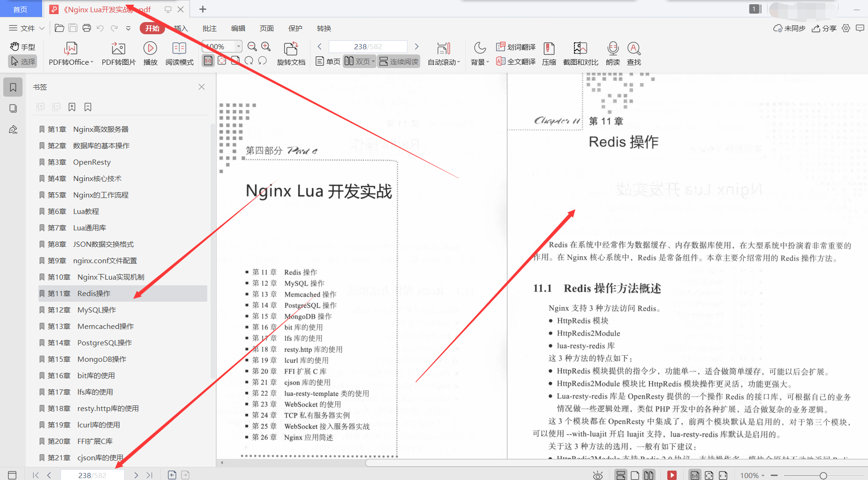Image resolution: width=868 pixels, height=480 pixels.
Task: Go to the 首页 home tab
Action: [21, 9]
